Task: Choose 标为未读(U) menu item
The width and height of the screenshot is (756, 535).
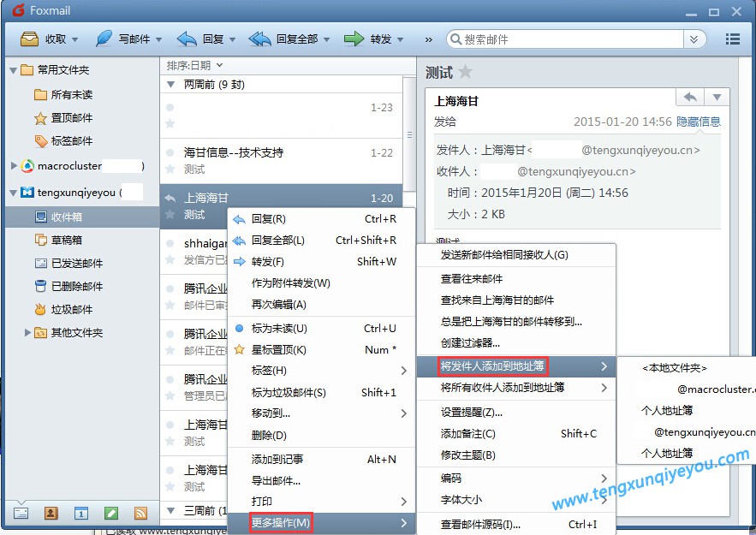Action: [321, 328]
